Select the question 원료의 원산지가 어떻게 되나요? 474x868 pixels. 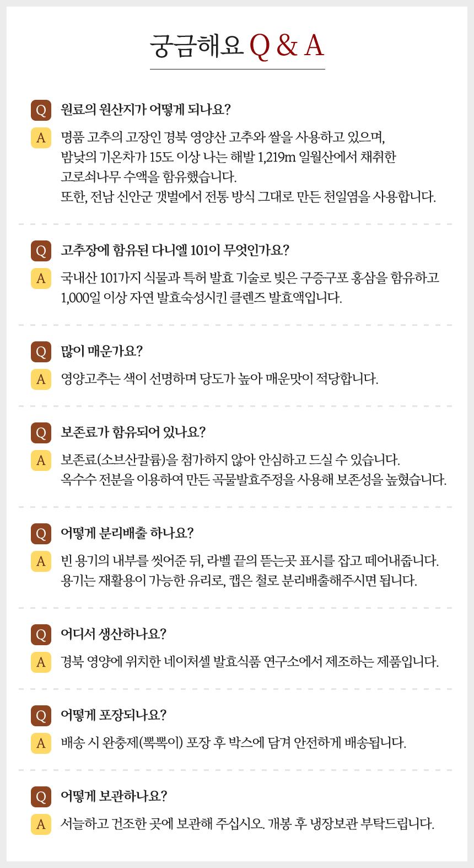pos(146,109)
